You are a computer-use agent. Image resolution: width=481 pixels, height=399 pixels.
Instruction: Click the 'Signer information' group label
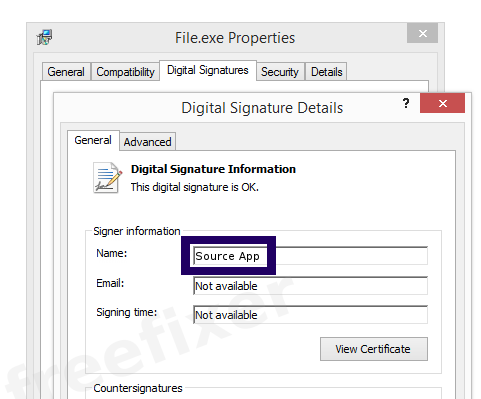137,231
